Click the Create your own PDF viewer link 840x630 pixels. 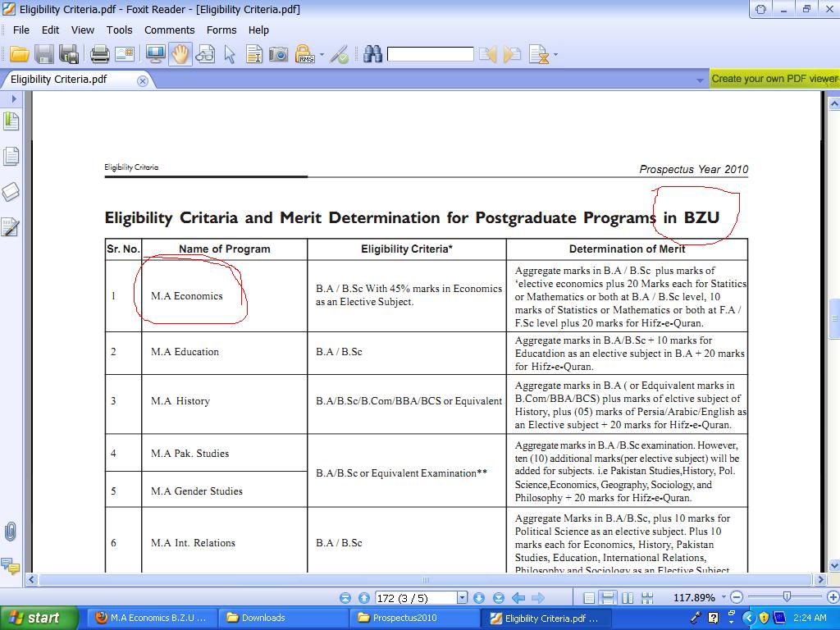click(773, 79)
